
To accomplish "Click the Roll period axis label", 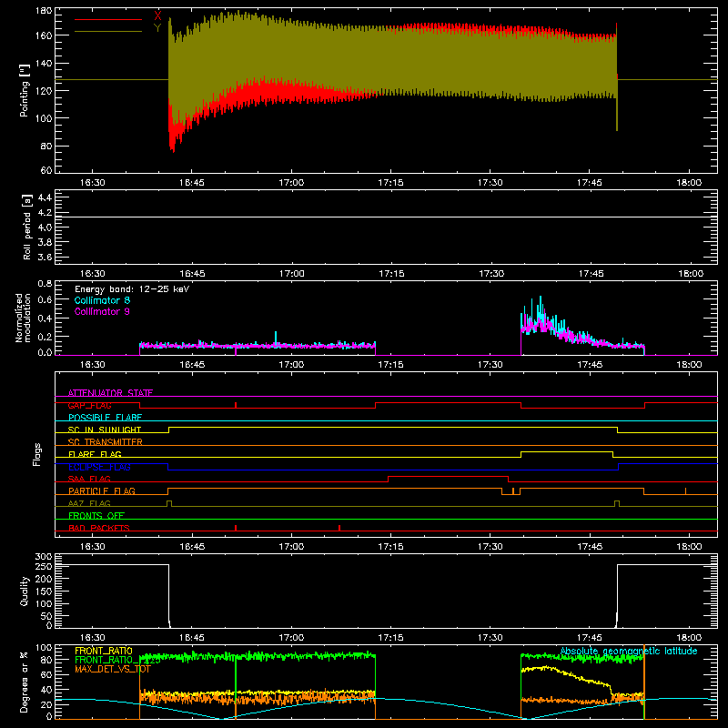I will (x=27, y=227).
